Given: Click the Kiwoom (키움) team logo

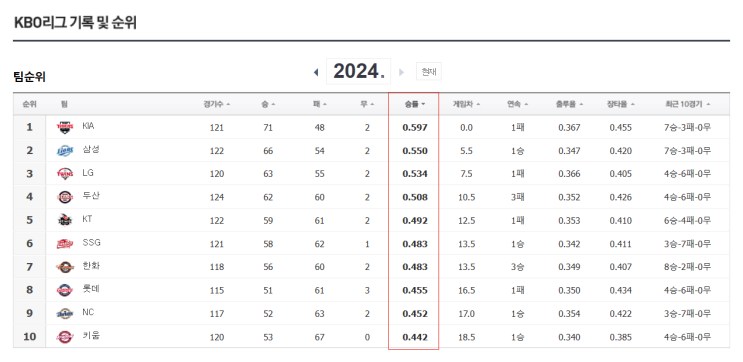Looking at the screenshot, I should [65, 337].
